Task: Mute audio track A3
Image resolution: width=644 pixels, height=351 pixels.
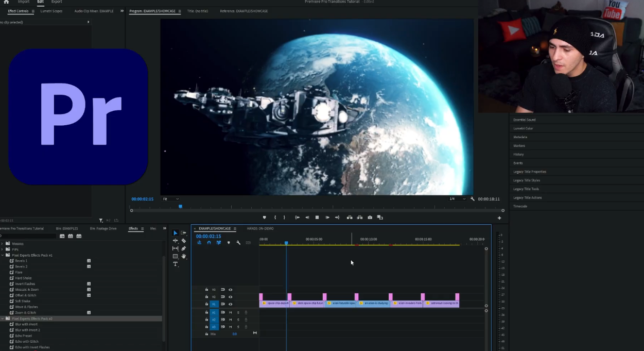Action: point(231,327)
